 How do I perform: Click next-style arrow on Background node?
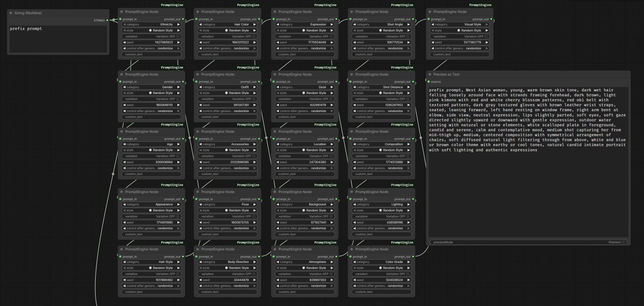(334, 211)
